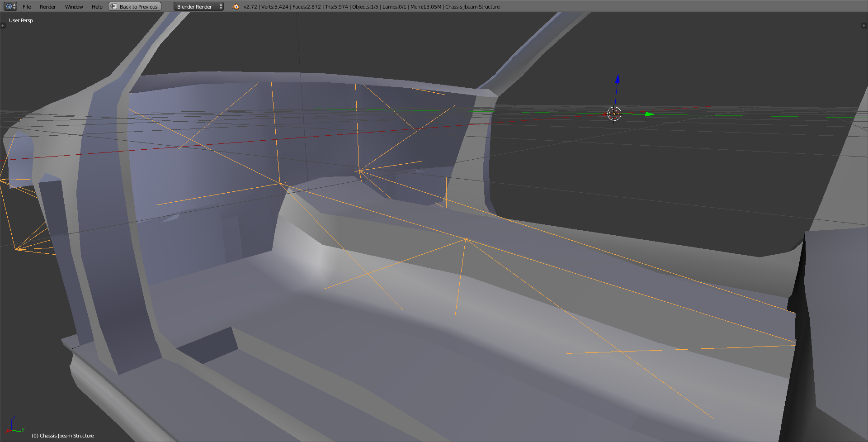Click the v2.72 version text

[x=250, y=7]
